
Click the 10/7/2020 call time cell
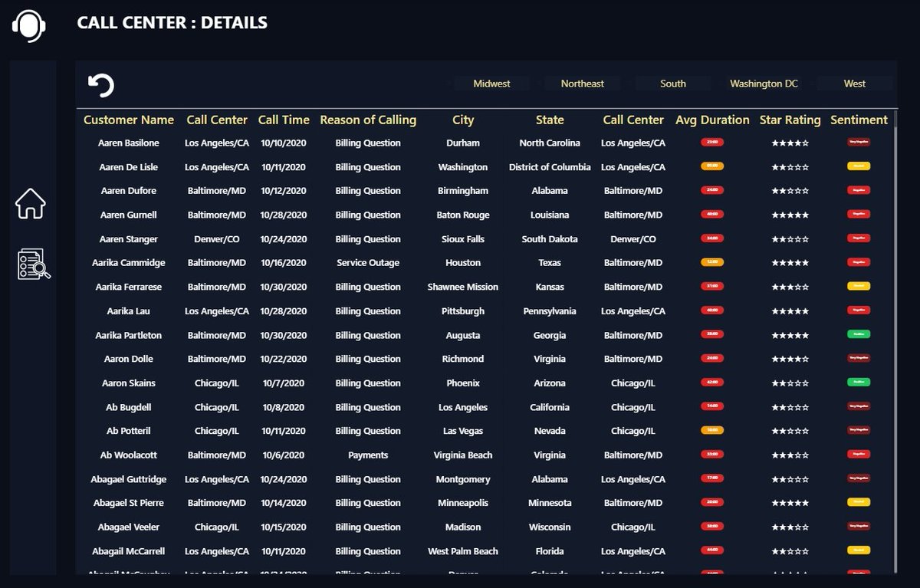284,383
